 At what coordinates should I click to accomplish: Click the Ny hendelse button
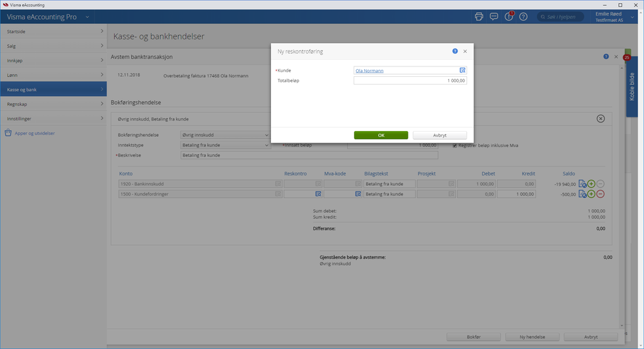point(532,337)
